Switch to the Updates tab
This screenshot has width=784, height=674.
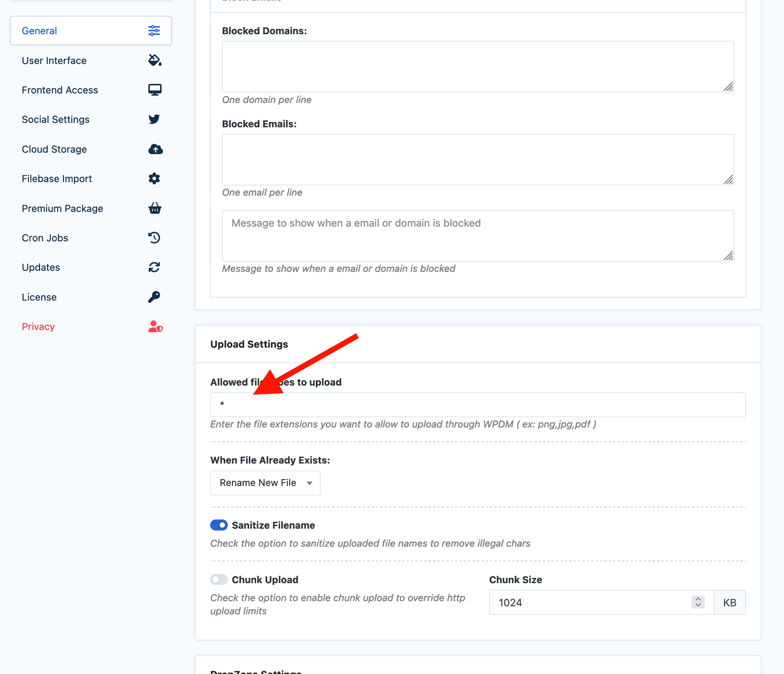(x=91, y=267)
